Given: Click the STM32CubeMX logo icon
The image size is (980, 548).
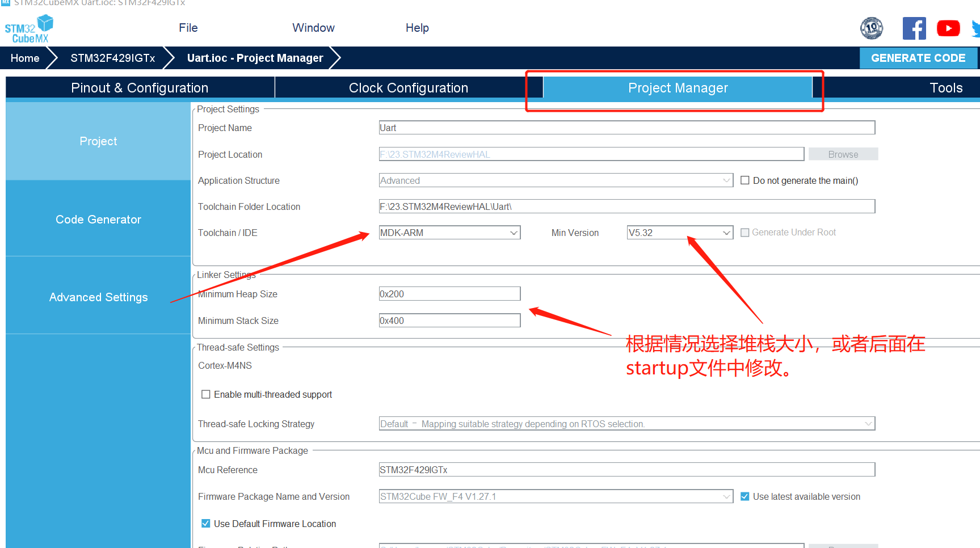Looking at the screenshot, I should pos(29,29).
